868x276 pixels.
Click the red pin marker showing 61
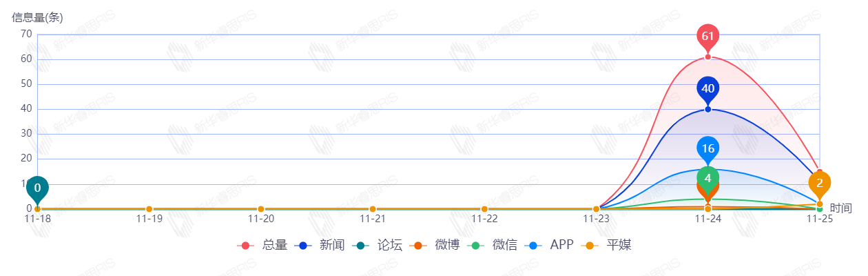click(707, 36)
